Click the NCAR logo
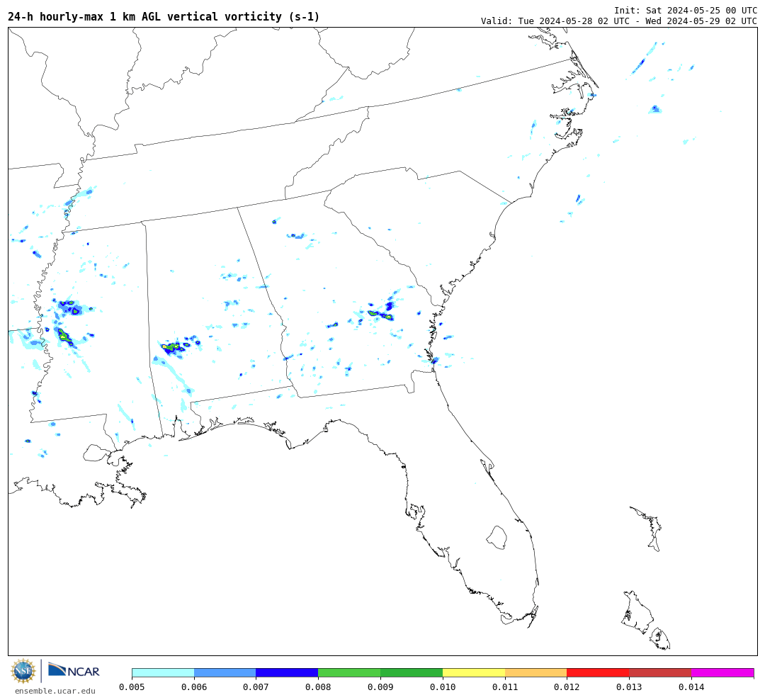Viewport: 765px width, 700px height. click(74, 670)
